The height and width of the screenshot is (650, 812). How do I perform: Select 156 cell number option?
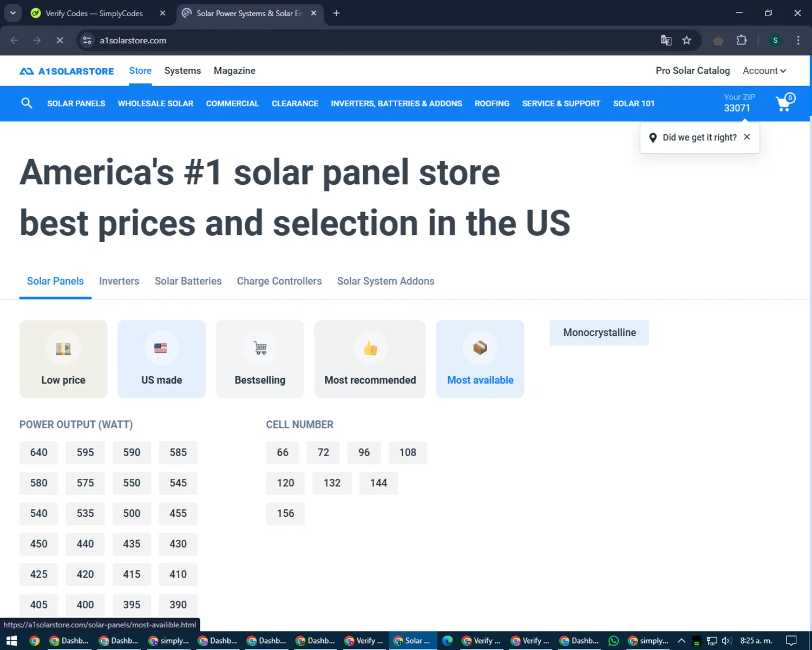[285, 513]
